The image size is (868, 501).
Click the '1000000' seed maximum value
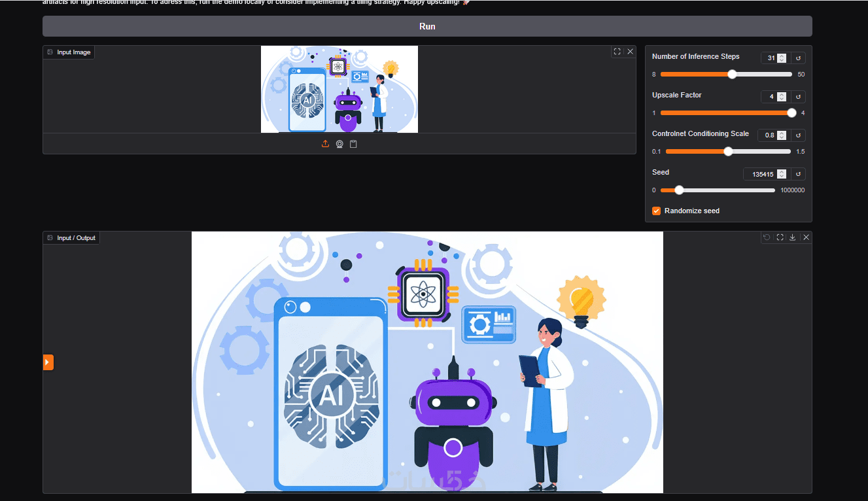click(x=793, y=190)
